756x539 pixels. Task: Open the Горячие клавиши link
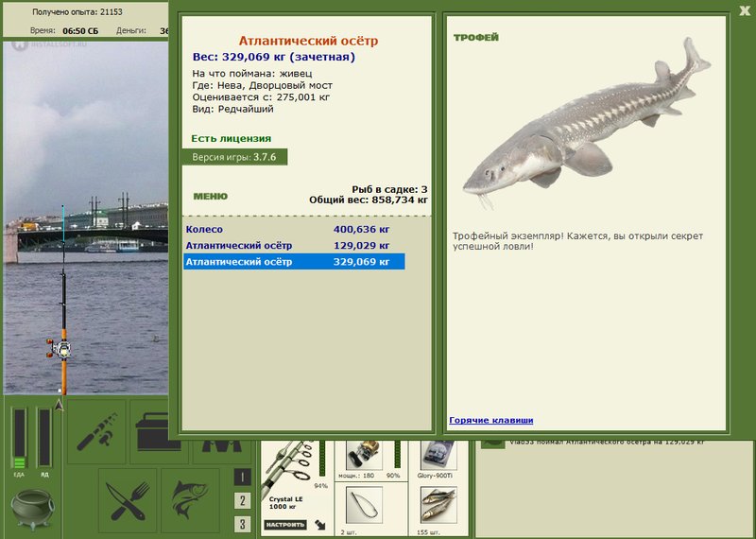[x=490, y=420]
